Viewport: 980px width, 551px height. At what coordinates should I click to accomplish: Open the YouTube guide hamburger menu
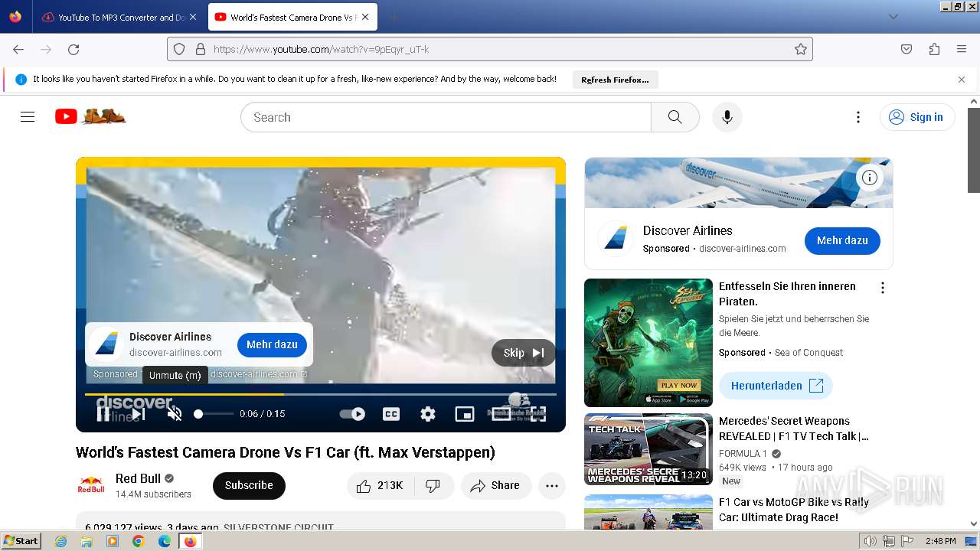28,117
